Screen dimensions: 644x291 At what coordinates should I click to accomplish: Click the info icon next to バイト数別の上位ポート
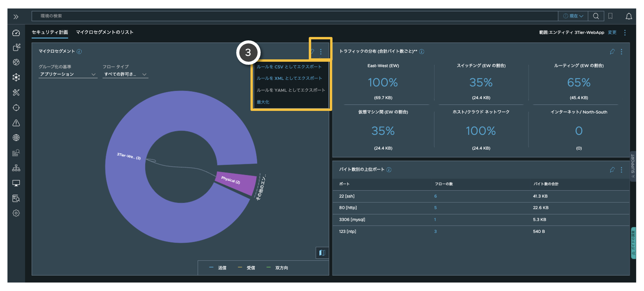[389, 170]
